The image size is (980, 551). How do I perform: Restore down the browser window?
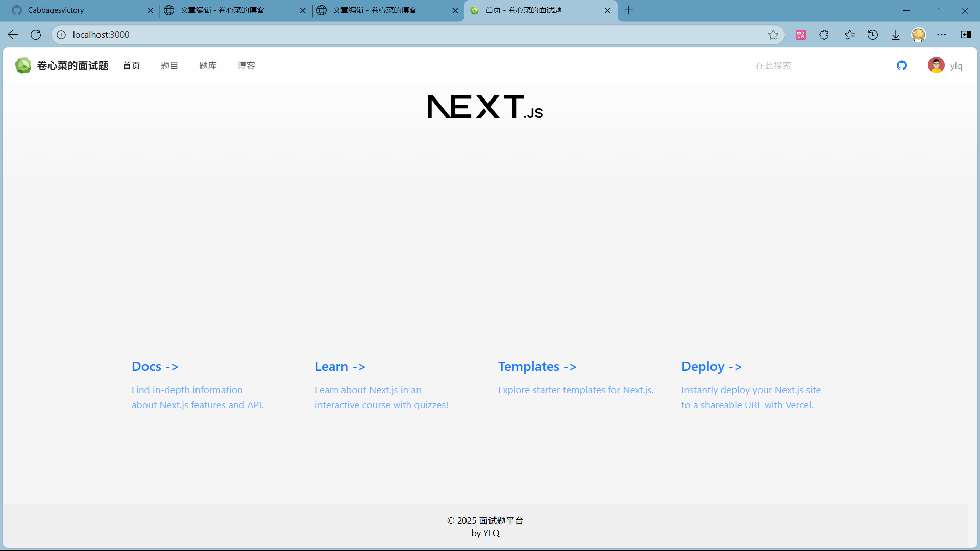pos(936,10)
